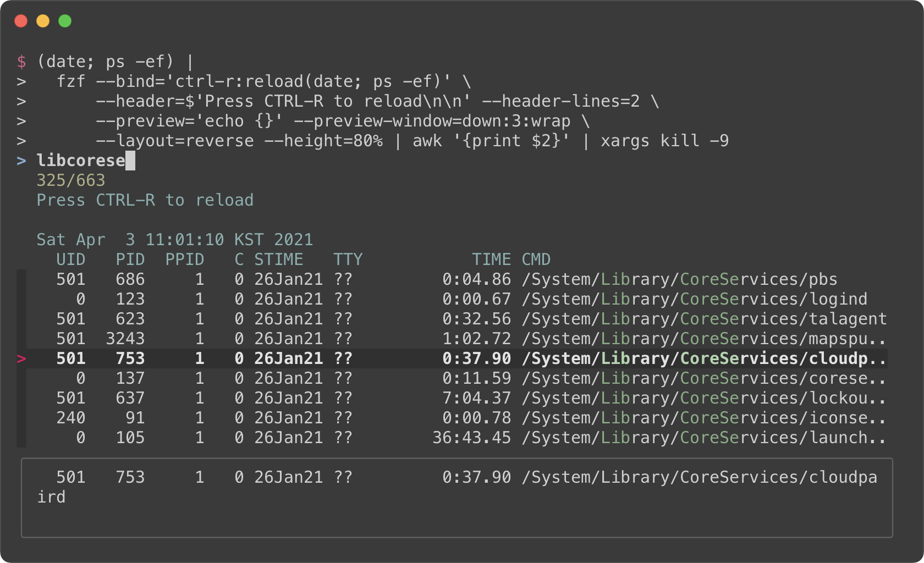This screenshot has width=924, height=563.
Task: Click the red pointer beside selected row
Action: tap(21, 358)
